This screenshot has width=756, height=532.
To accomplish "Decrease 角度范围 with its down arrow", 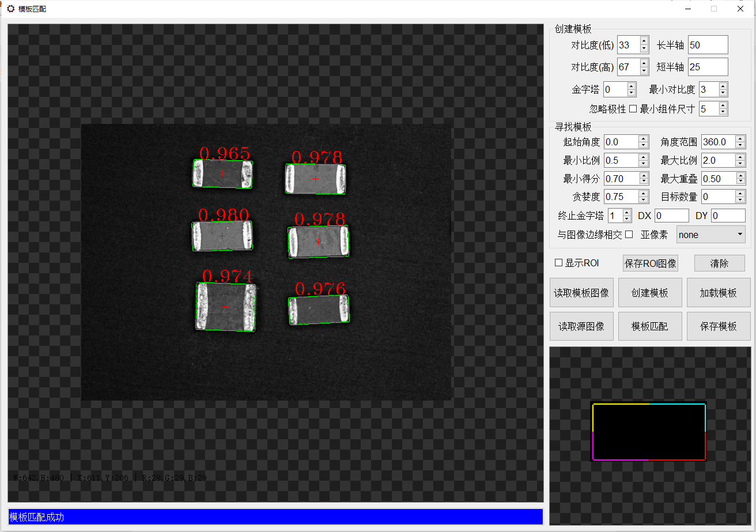I will 740,145.
